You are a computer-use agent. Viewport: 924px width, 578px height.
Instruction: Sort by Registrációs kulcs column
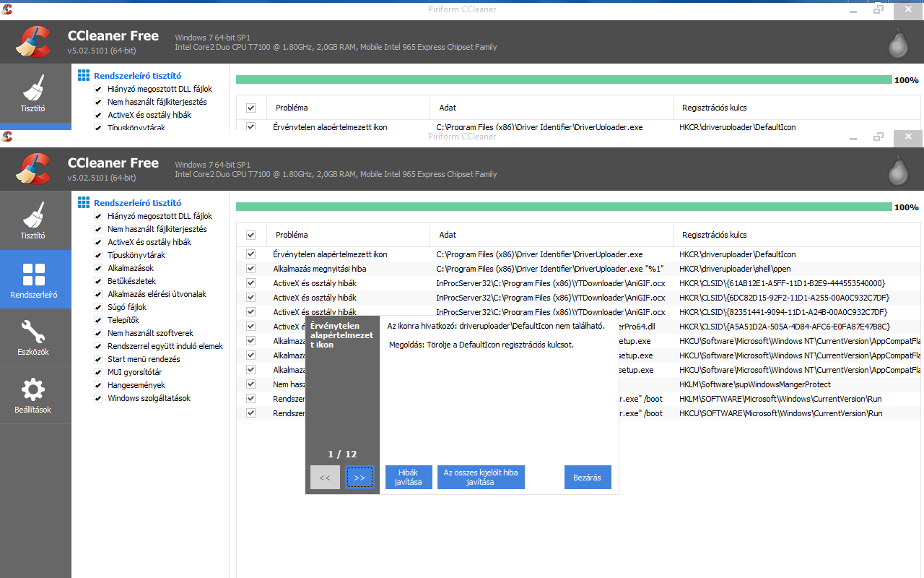714,235
